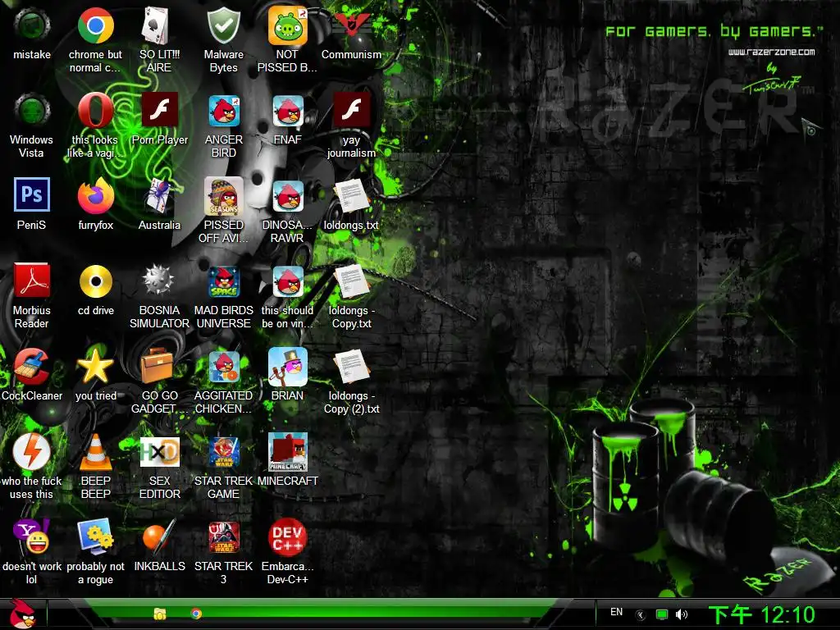Open the 'loldongs - Copy (2).txt' file

pos(351,366)
